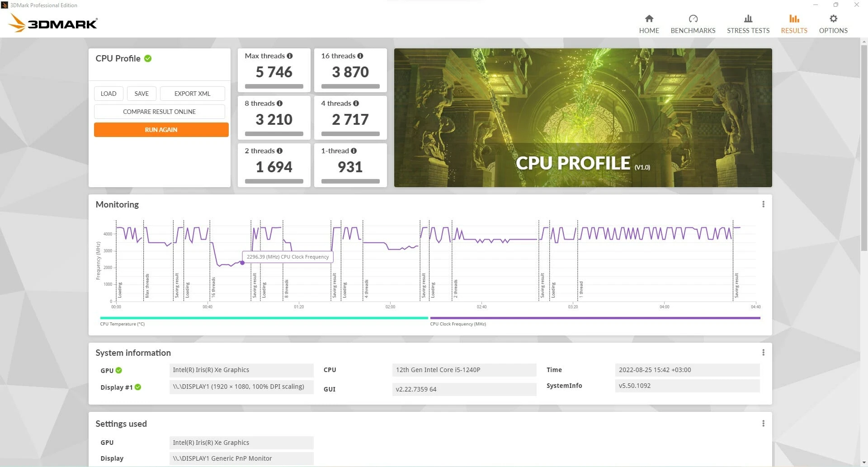Click green check next to Display #1

138,387
